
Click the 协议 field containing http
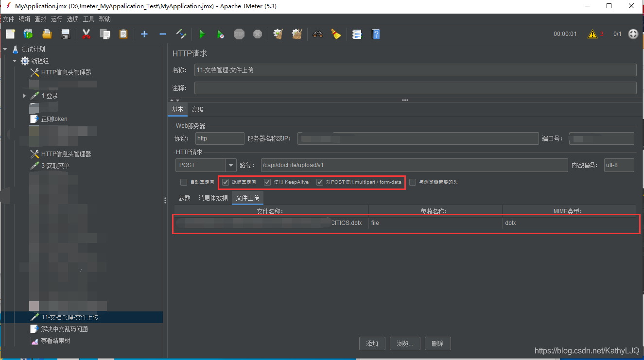(220, 138)
